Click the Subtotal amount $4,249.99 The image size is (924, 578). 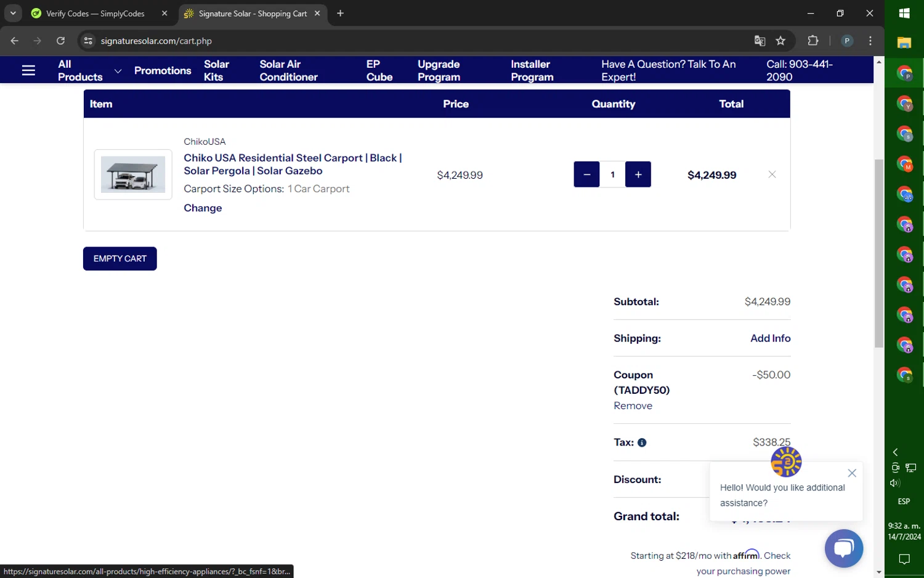(768, 301)
